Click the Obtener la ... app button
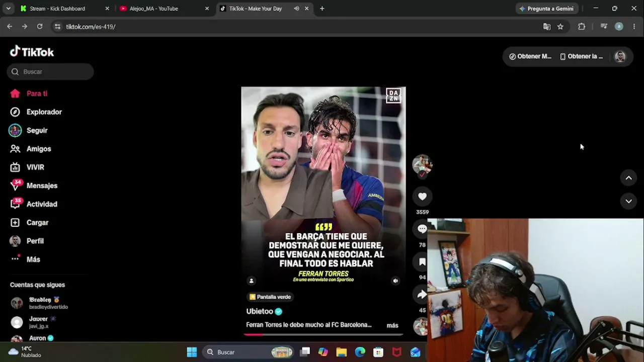The width and height of the screenshot is (644, 362). tap(581, 56)
